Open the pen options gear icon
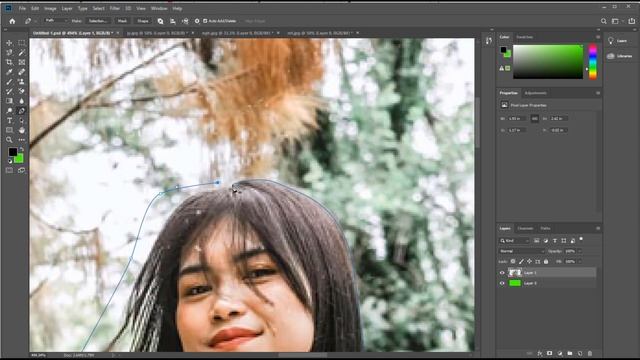Screen dimensions: 640x360 coord(197,21)
